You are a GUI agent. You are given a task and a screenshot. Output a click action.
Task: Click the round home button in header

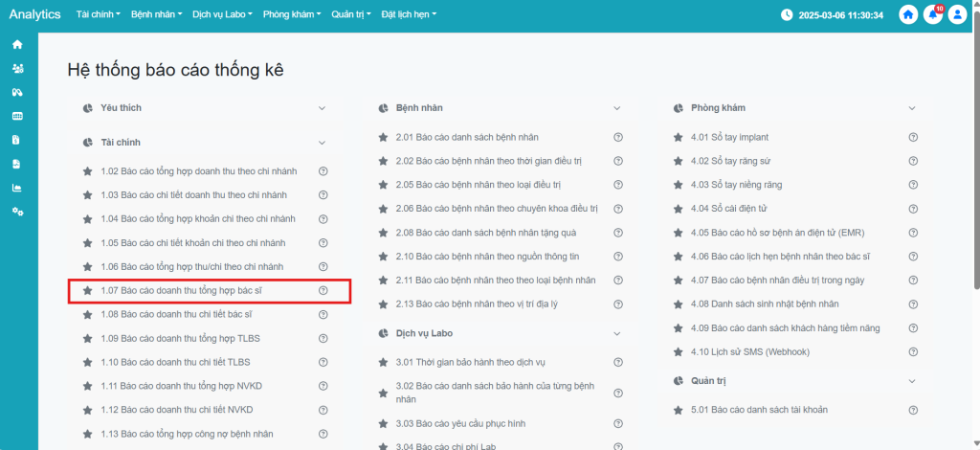909,15
